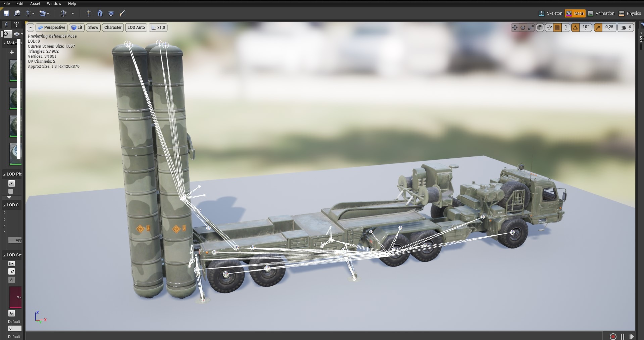Click the viewport Show button
This screenshot has height=340, width=644.
tap(93, 28)
